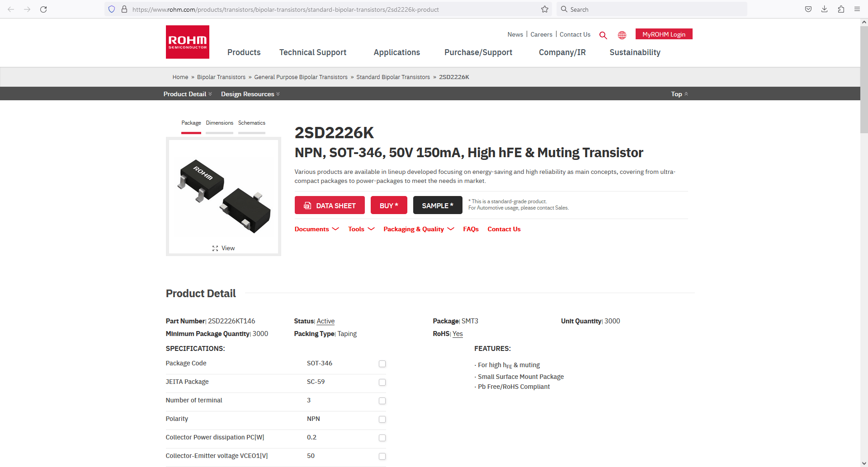Click the scrollbar up arrow
The height and width of the screenshot is (467, 868).
click(864, 22)
